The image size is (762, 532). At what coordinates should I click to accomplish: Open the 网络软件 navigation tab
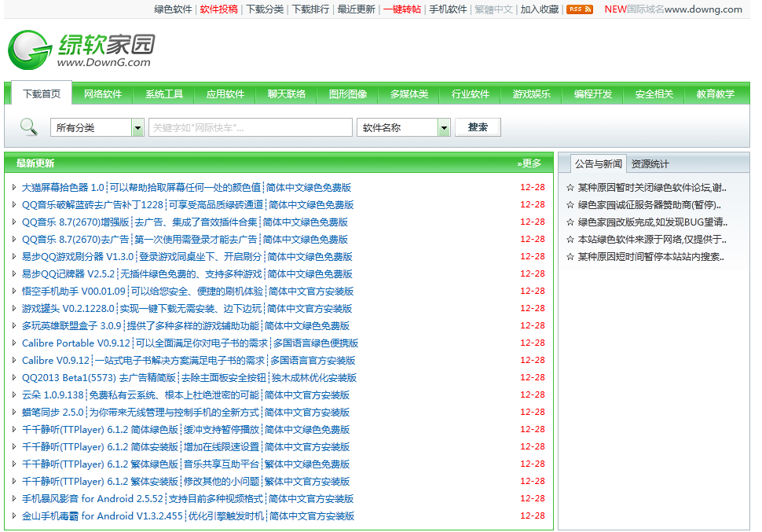(x=103, y=94)
